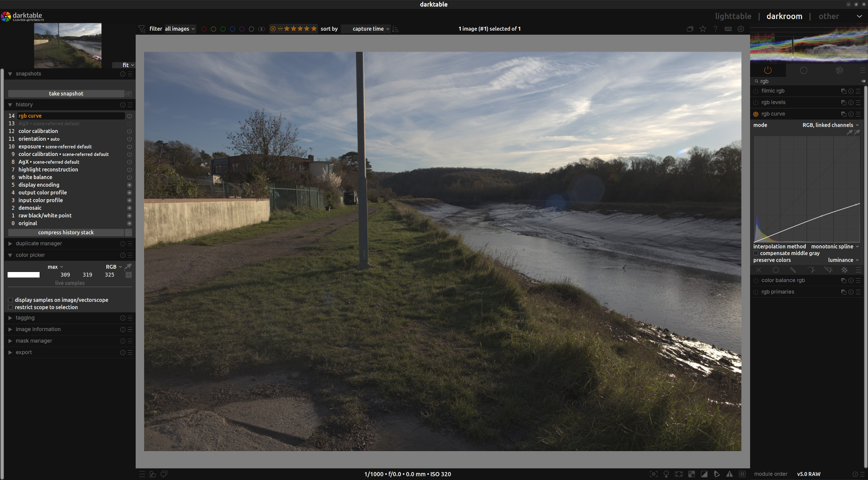868x480 pixels.
Task: Clear the module search text icon
Action: point(864,81)
